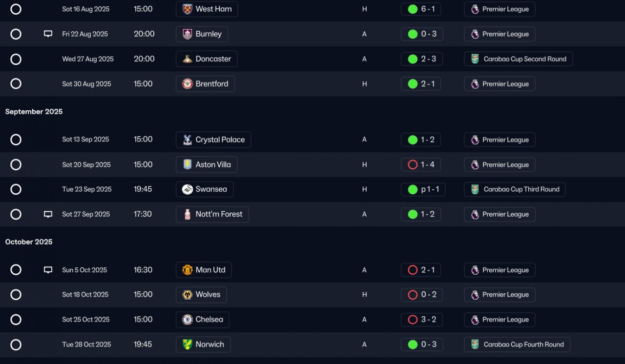The height and width of the screenshot is (364, 625).
Task: Open the Swansea team button
Action: (205, 189)
